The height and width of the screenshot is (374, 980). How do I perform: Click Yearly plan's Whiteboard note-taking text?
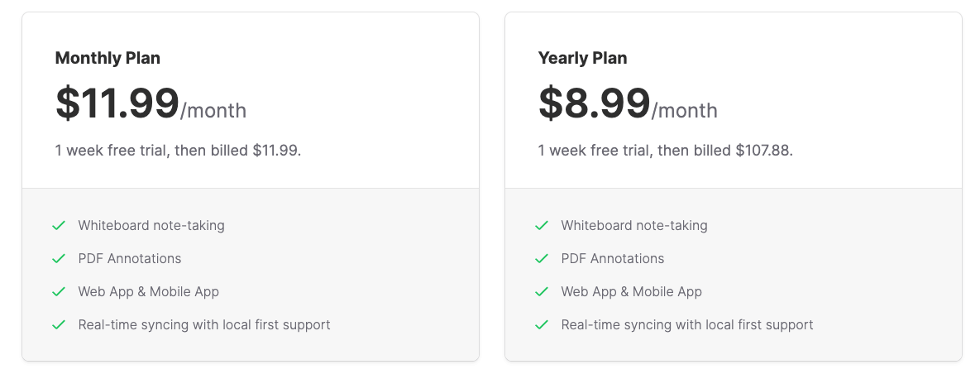tap(634, 225)
